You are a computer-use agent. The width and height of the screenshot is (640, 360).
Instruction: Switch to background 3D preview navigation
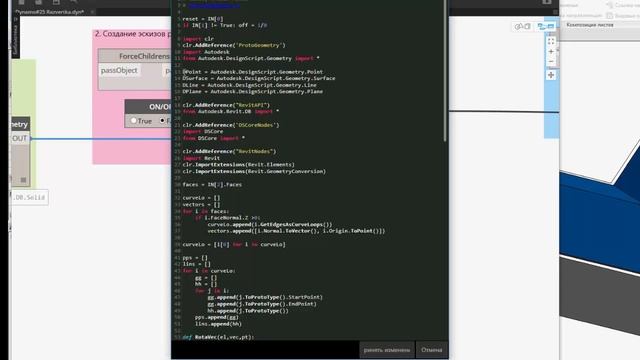coord(522,27)
